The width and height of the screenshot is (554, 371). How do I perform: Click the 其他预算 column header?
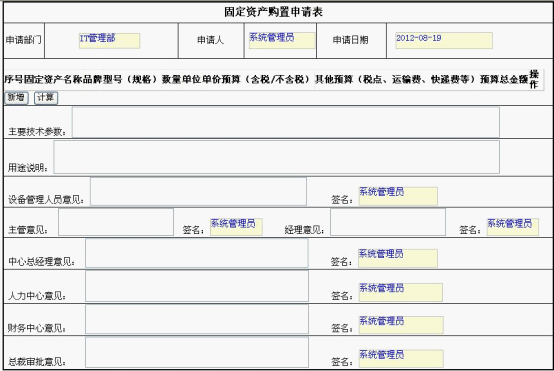pyautogui.click(x=397, y=79)
